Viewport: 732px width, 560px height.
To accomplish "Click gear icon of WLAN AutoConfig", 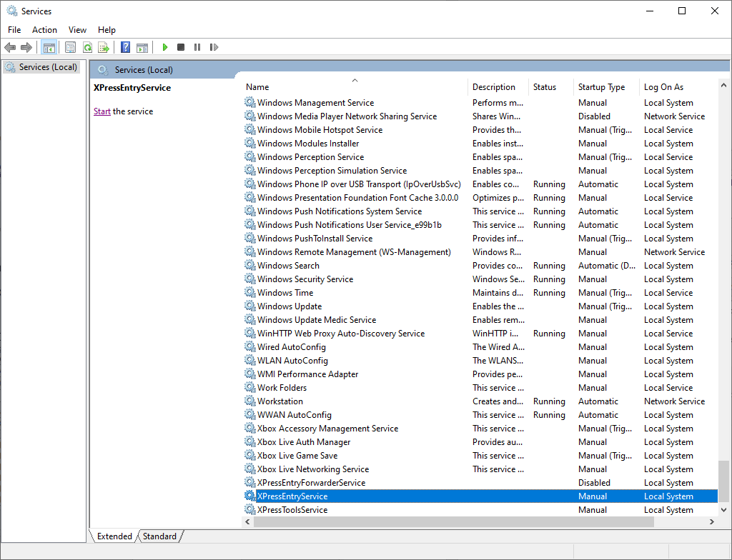I will (250, 360).
